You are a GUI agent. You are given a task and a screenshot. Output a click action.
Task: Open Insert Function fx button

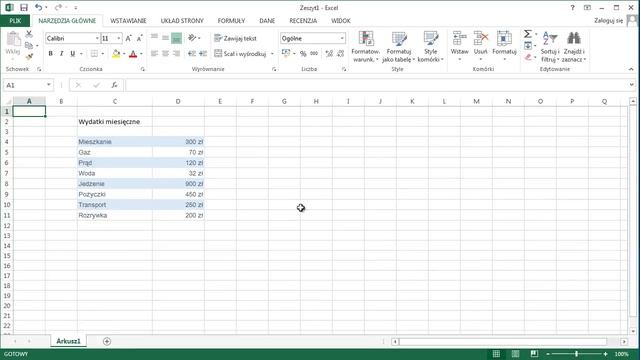[115, 85]
